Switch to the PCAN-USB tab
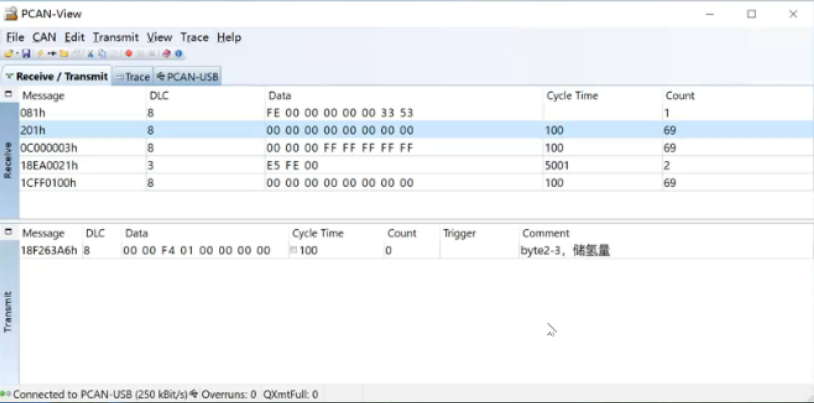This screenshot has width=814, height=403. 188,77
